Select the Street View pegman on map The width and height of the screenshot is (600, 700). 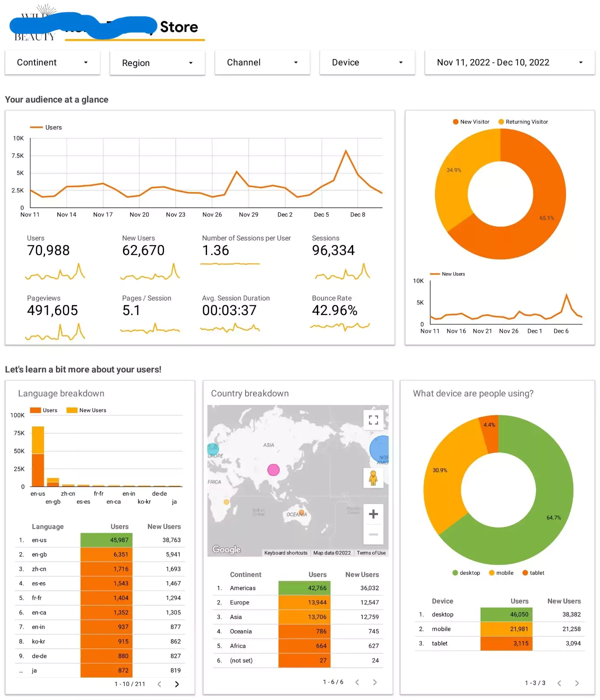point(373,478)
